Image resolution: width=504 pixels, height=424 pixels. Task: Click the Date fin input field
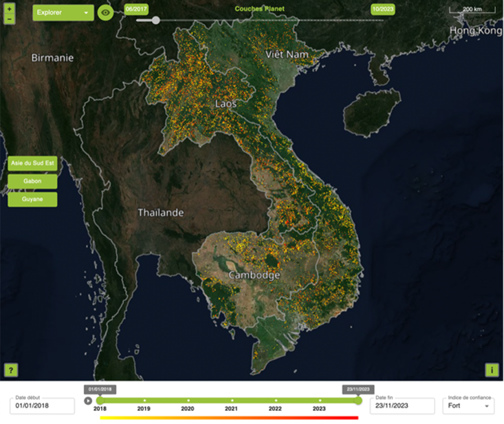[x=402, y=406]
